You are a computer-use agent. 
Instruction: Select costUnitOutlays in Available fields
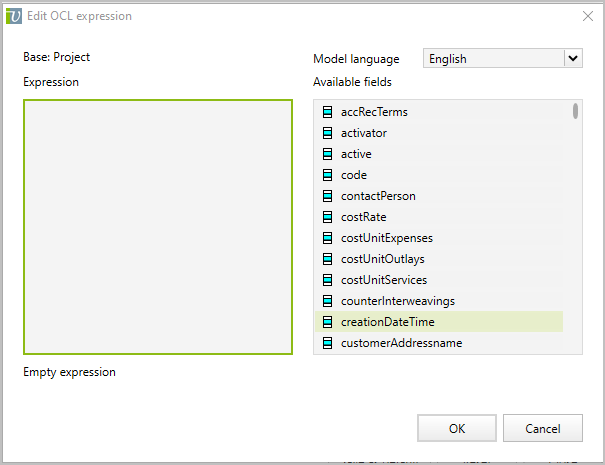click(x=382, y=259)
